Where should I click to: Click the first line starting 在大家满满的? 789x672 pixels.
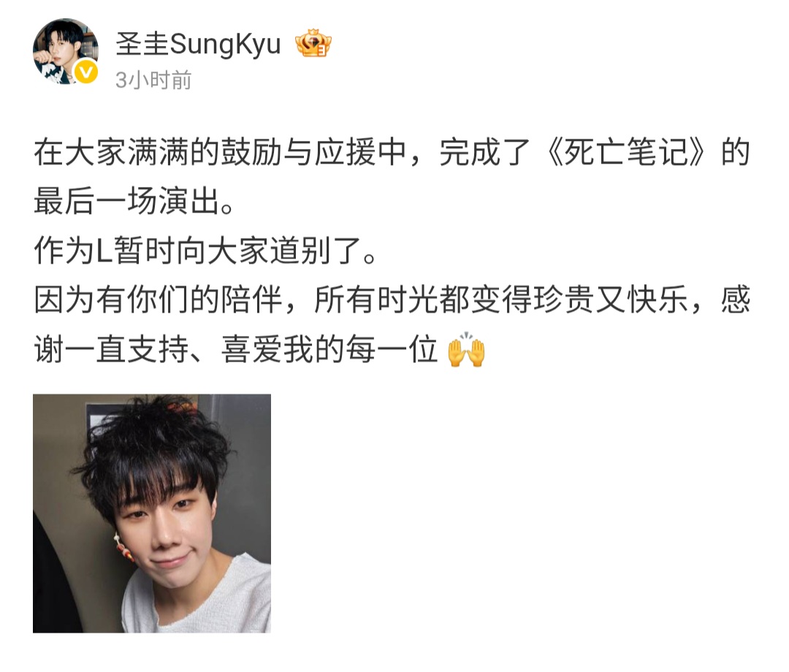coord(392,153)
